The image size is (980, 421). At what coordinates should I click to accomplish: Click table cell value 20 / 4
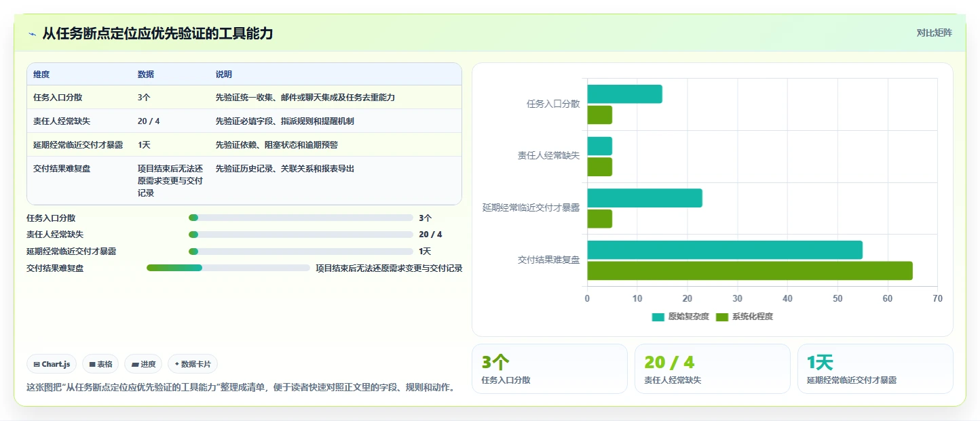149,121
